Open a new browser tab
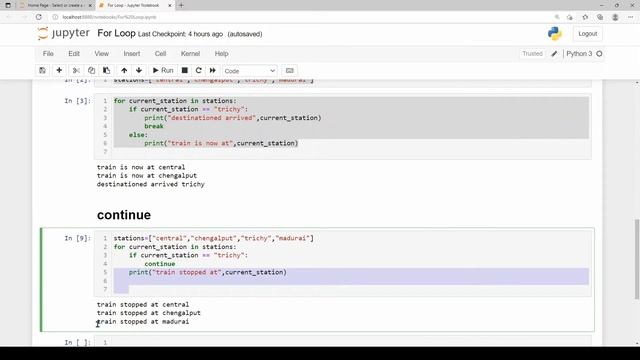The width and height of the screenshot is (640, 360). click(x=181, y=5)
